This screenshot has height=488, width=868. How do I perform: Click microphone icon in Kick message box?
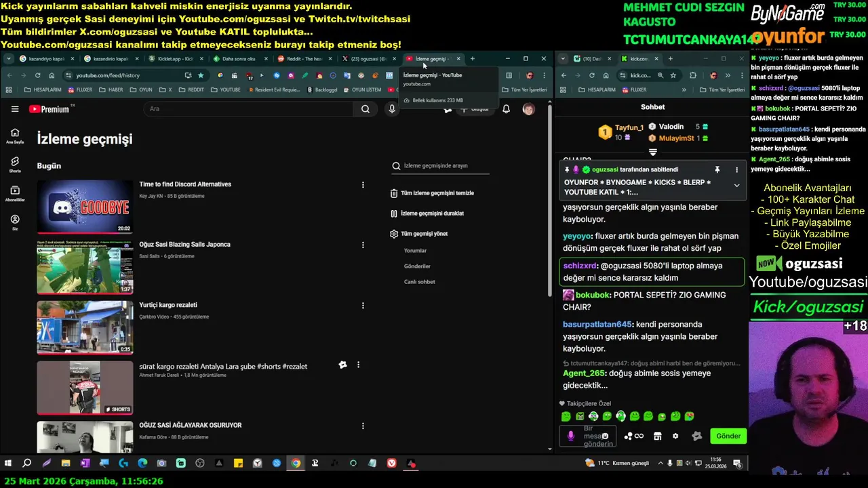571,436
